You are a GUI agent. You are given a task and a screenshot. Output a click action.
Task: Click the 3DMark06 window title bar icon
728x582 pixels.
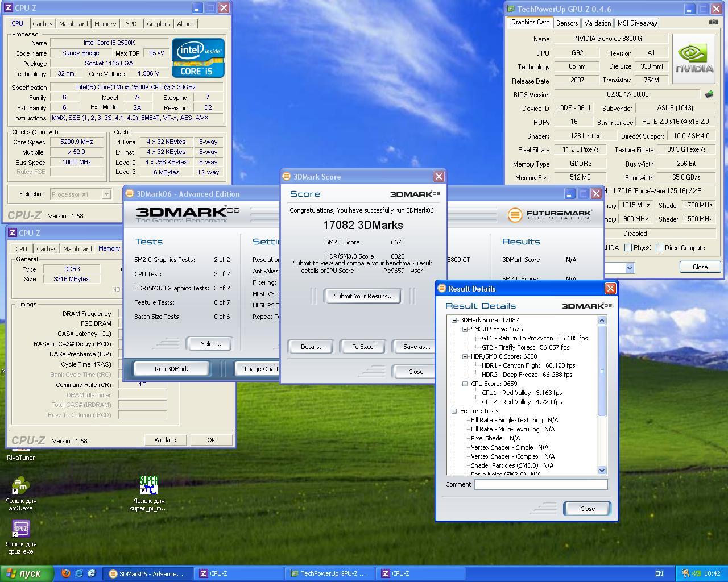130,193
